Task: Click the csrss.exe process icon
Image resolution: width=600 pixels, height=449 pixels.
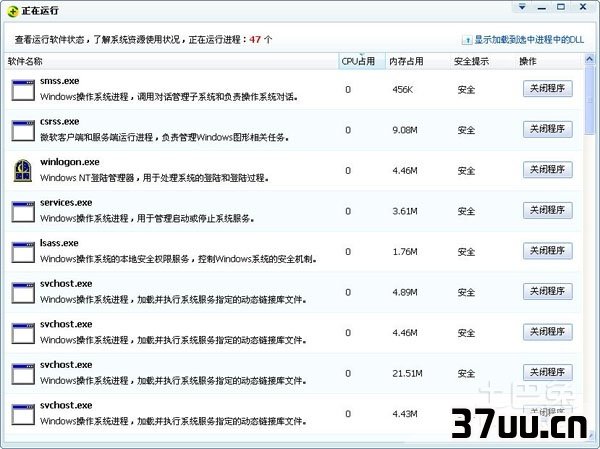Action: click(x=23, y=131)
